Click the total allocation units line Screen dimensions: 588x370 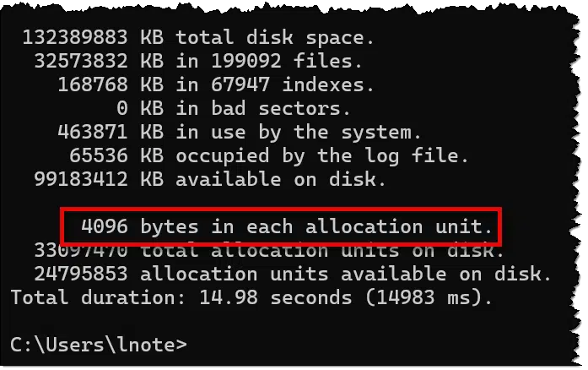[x=269, y=251]
